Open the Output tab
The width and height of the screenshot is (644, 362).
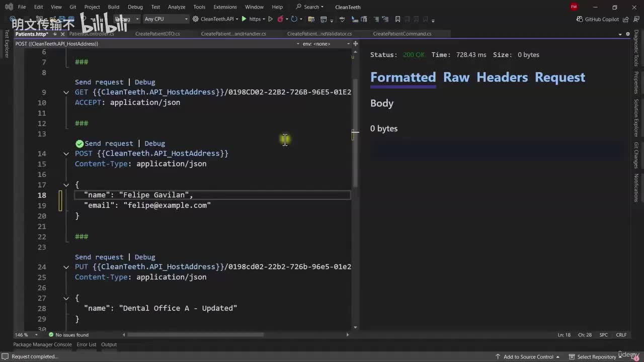coord(109,345)
